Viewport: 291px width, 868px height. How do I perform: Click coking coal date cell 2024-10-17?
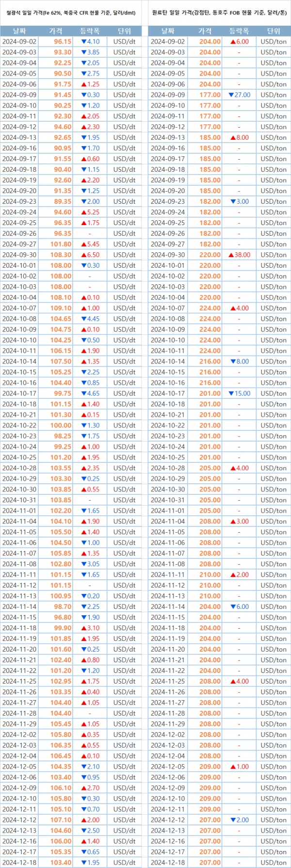click(x=168, y=393)
